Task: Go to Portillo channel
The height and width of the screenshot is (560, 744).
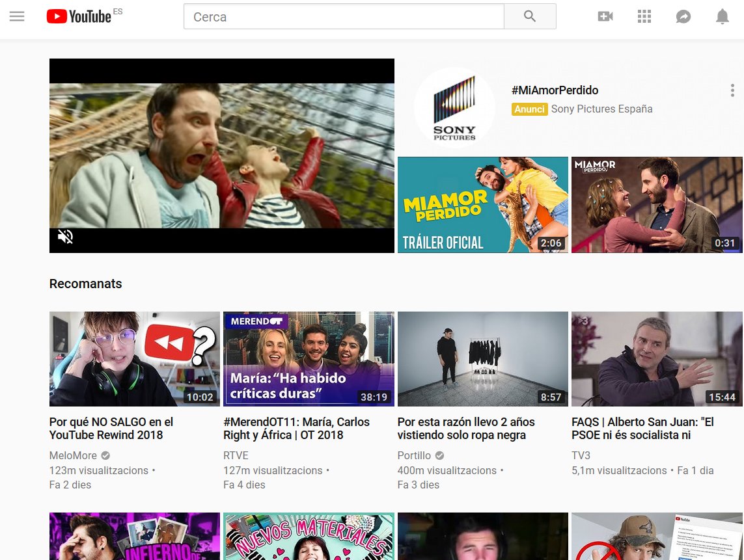Action: click(414, 456)
